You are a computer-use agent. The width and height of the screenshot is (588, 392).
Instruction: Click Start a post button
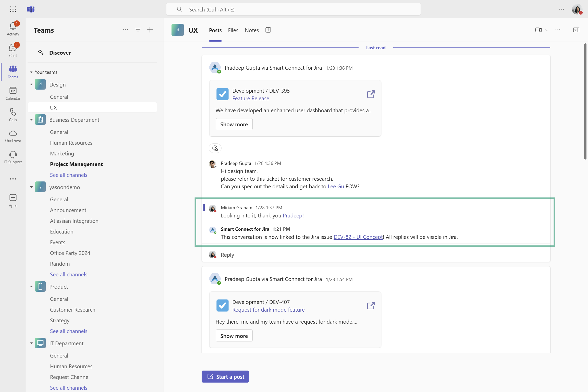[225, 377]
